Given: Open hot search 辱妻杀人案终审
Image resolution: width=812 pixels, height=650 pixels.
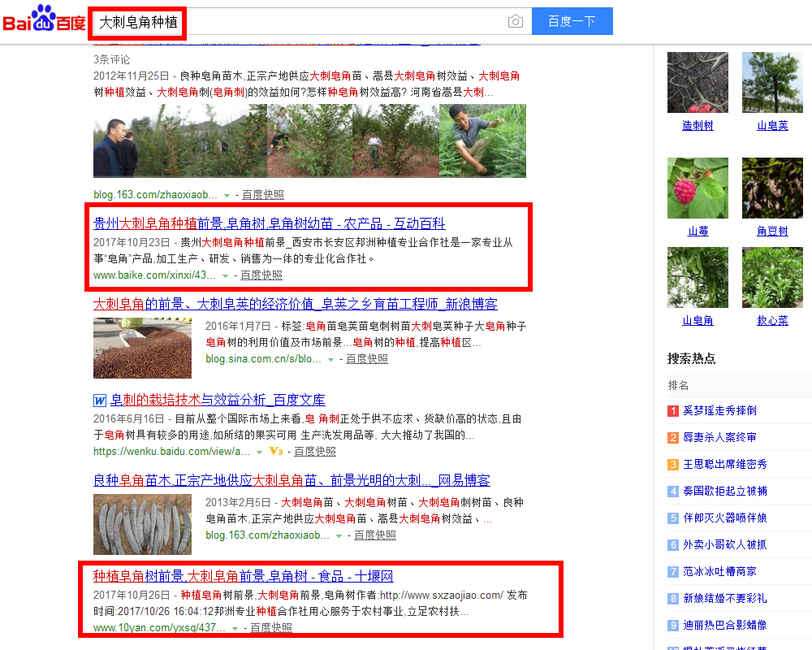Looking at the screenshot, I should click(x=719, y=437).
